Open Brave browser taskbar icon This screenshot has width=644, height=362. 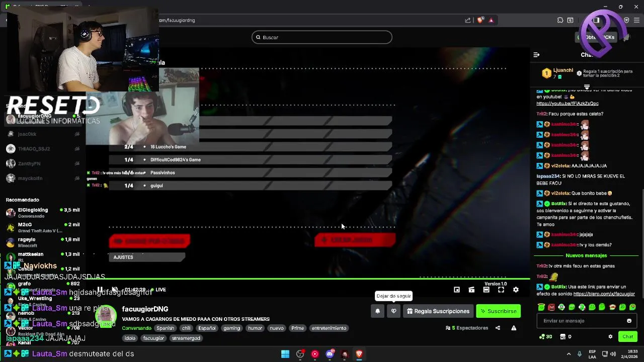(359, 354)
